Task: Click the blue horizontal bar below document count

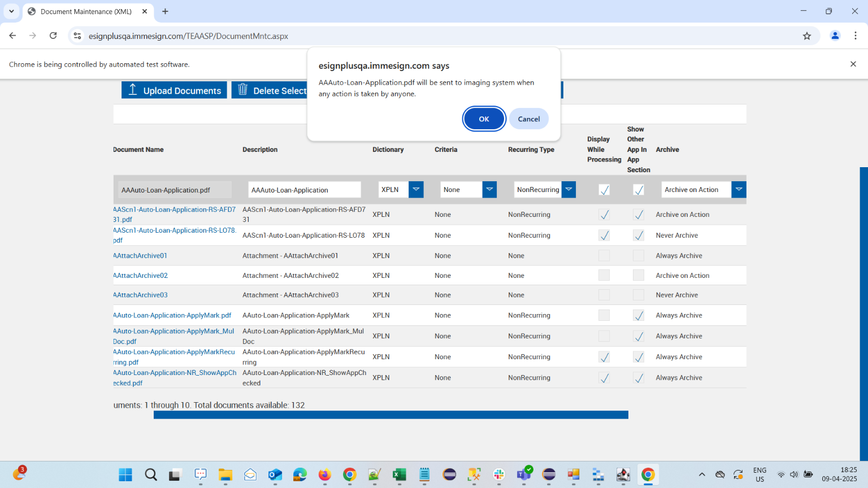Action: 391,415
